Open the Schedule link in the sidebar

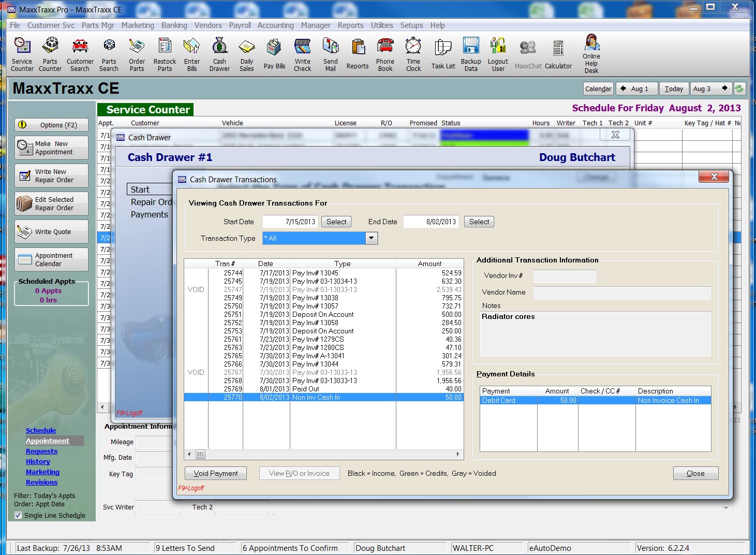41,430
